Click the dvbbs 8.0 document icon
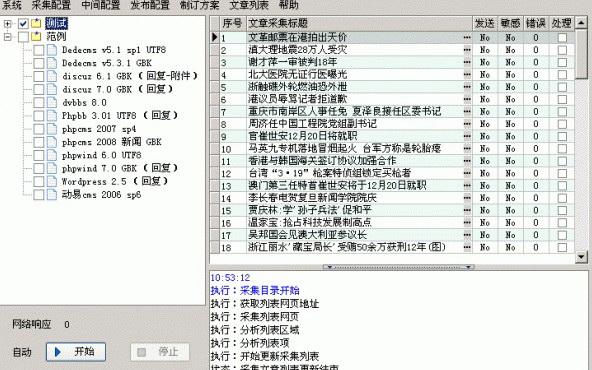 [52, 103]
